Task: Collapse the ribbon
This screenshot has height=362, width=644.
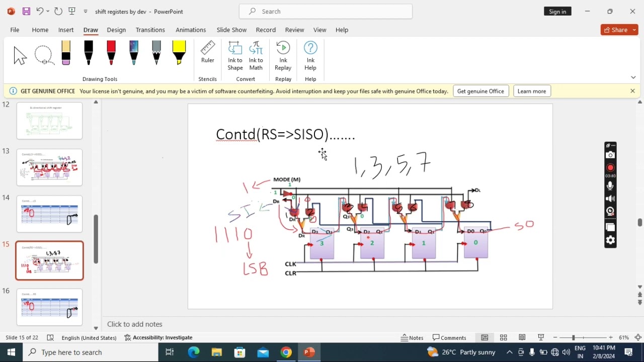Action: [633, 77]
